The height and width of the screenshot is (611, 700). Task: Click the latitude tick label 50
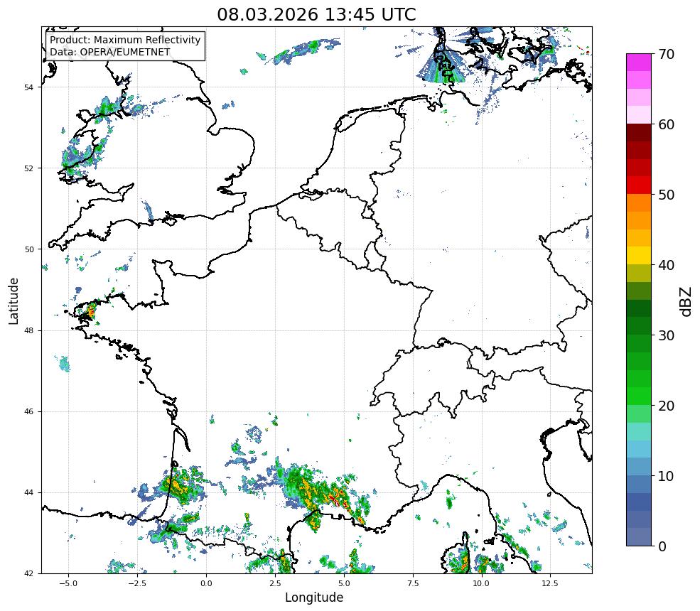(28, 249)
